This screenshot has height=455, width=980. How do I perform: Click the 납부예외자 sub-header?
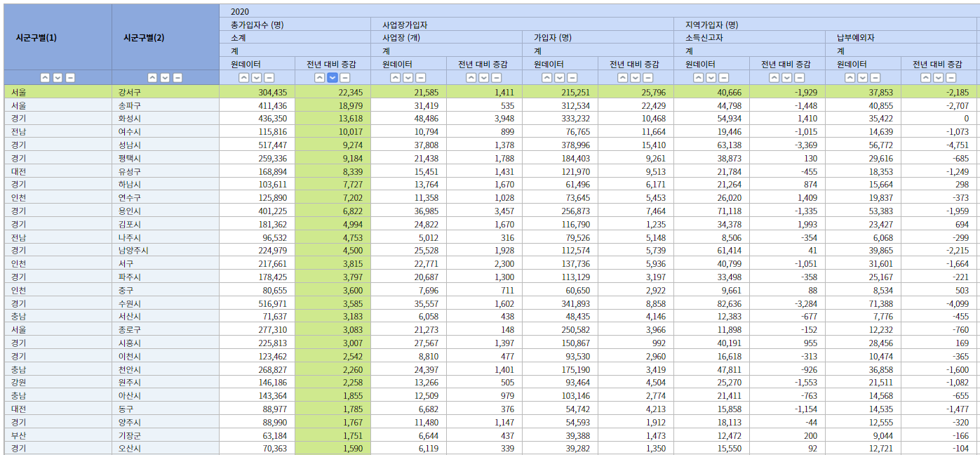[x=901, y=37]
